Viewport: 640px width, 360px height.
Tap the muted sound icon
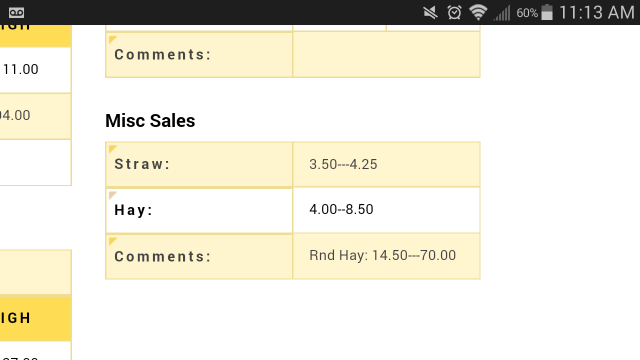pos(430,13)
